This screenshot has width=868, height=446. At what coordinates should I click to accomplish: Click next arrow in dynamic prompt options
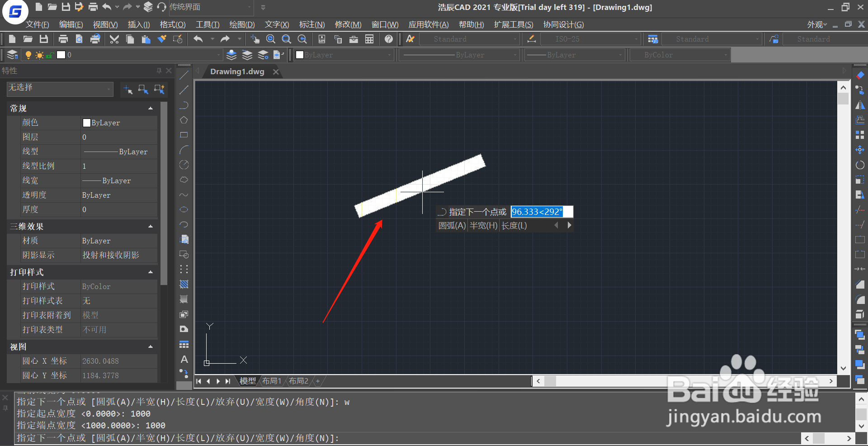click(569, 225)
